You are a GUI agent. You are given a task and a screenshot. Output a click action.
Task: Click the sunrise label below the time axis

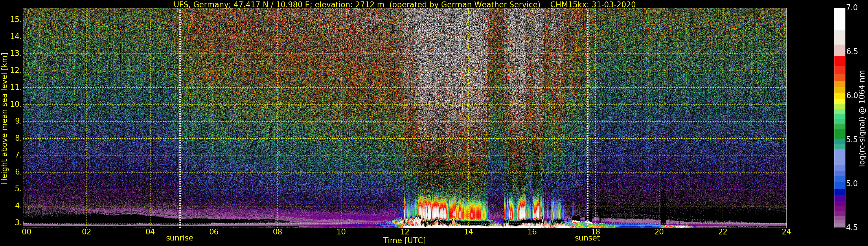(x=180, y=238)
